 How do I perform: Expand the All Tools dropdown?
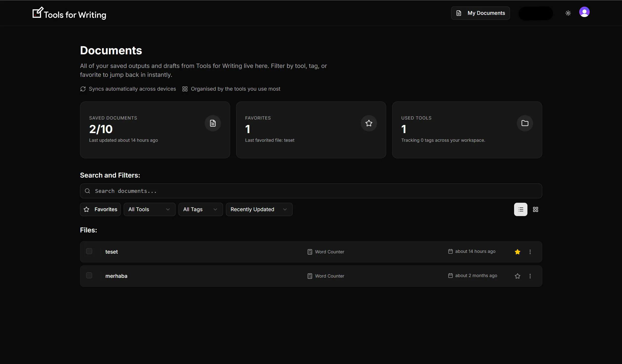[x=149, y=209]
